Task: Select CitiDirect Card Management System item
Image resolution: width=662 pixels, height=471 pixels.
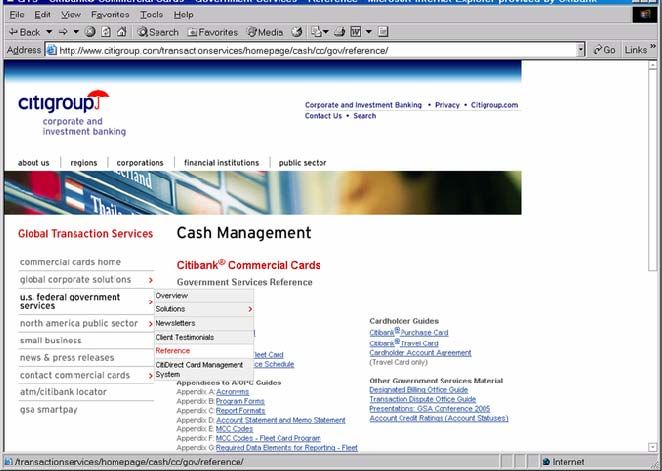Action: [204, 370]
